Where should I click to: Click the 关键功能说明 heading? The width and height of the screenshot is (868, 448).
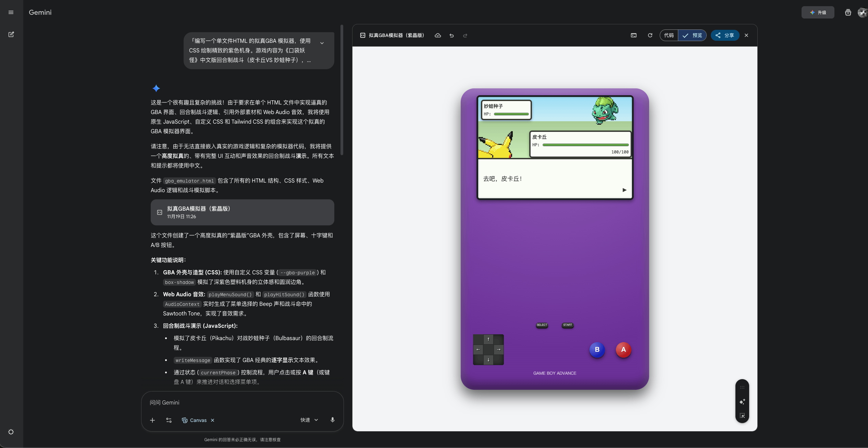(x=168, y=260)
